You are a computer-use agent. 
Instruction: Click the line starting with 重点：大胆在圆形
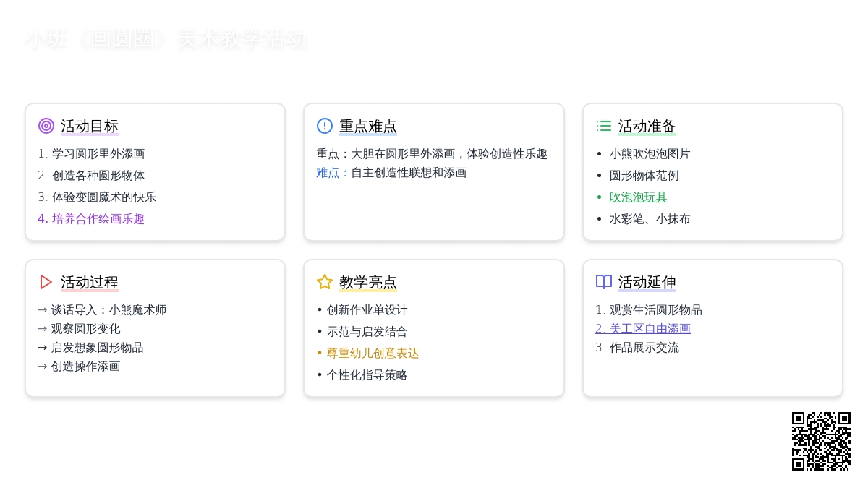pos(432,153)
